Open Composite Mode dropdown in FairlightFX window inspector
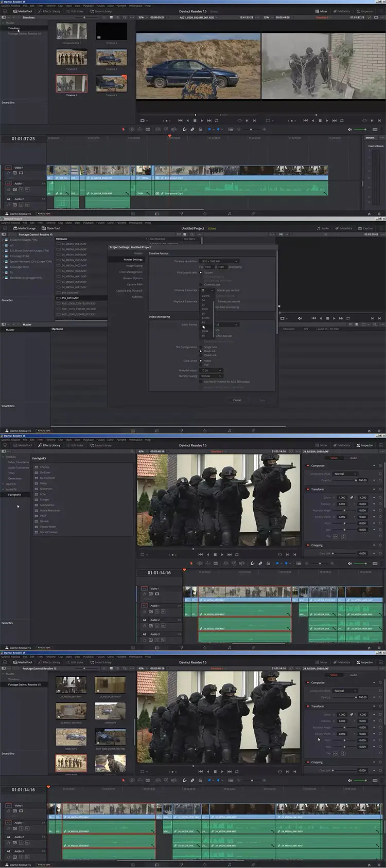Screen dimensions: 386x868 click(x=345, y=474)
